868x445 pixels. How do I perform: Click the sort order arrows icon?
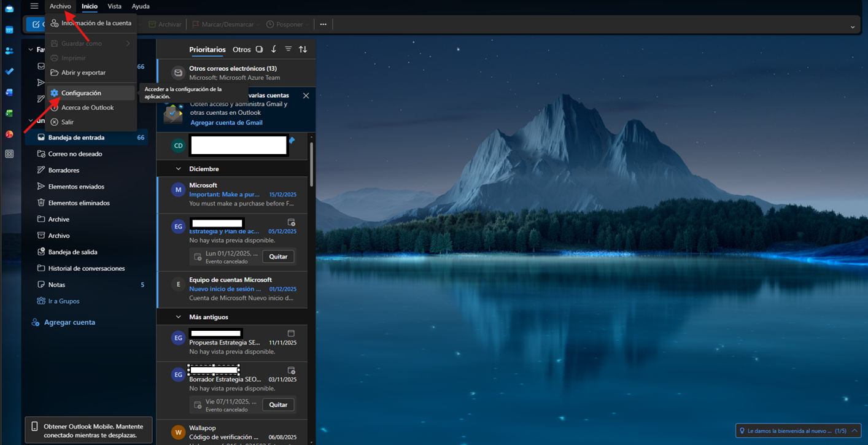tap(303, 49)
